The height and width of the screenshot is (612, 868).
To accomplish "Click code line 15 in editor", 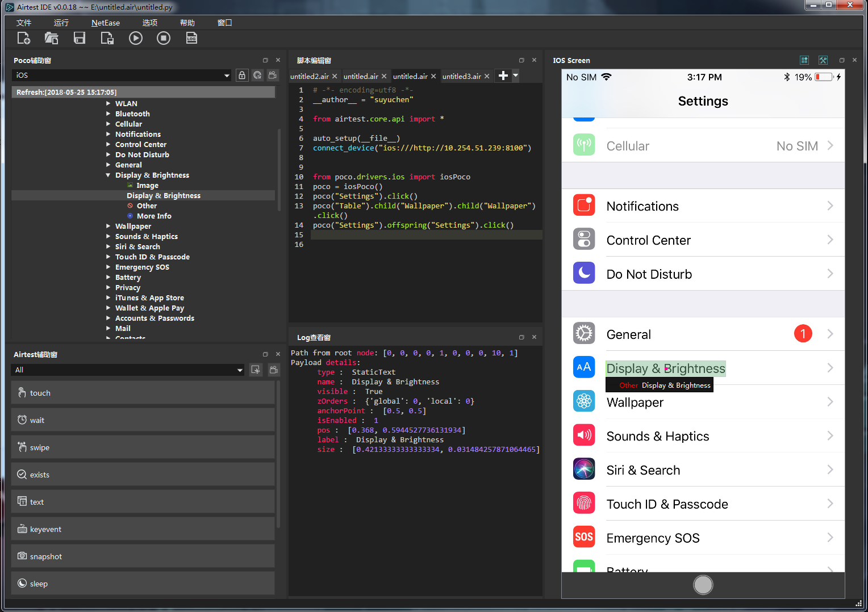I will click(x=426, y=235).
